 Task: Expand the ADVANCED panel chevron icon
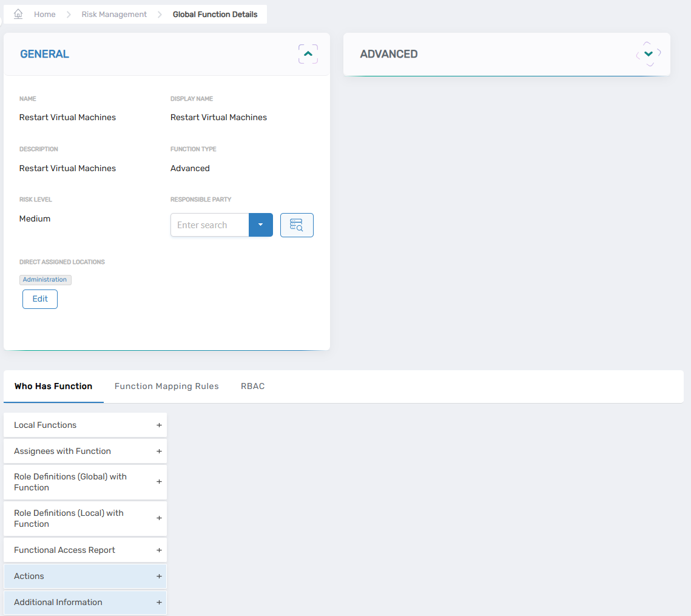point(648,53)
